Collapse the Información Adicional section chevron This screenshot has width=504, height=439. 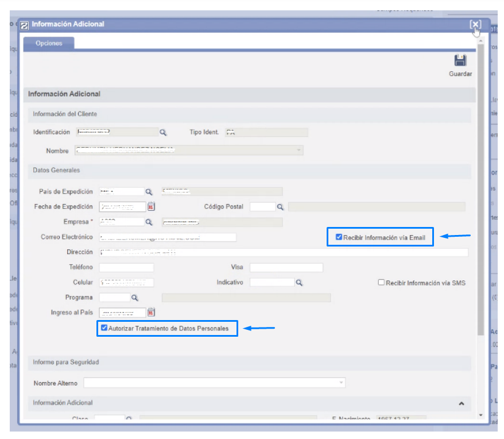point(461,403)
